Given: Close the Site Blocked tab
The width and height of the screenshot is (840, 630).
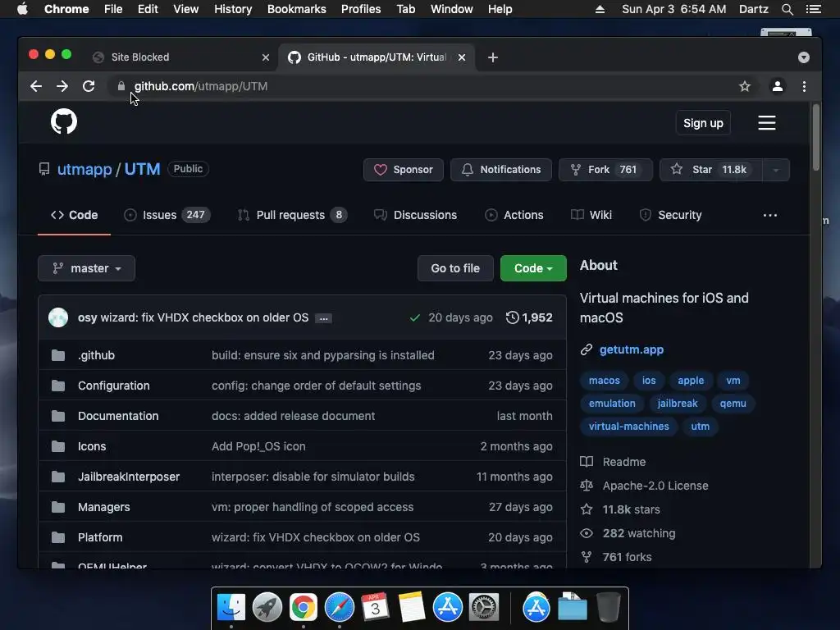Looking at the screenshot, I should [x=265, y=57].
